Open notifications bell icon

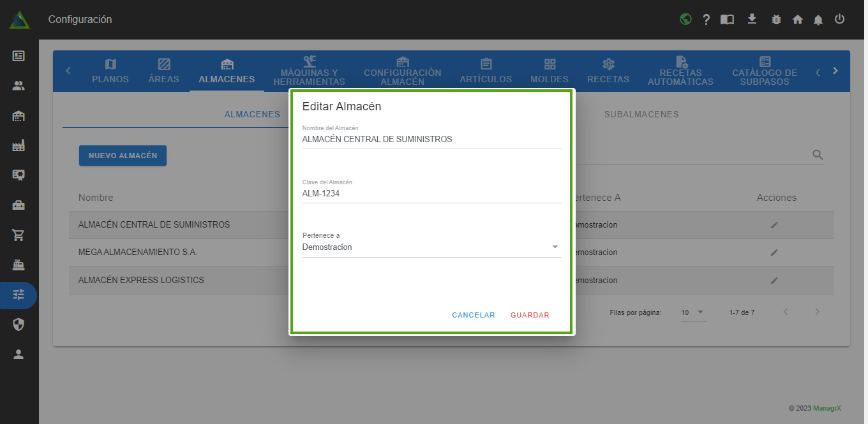pyautogui.click(x=818, y=20)
